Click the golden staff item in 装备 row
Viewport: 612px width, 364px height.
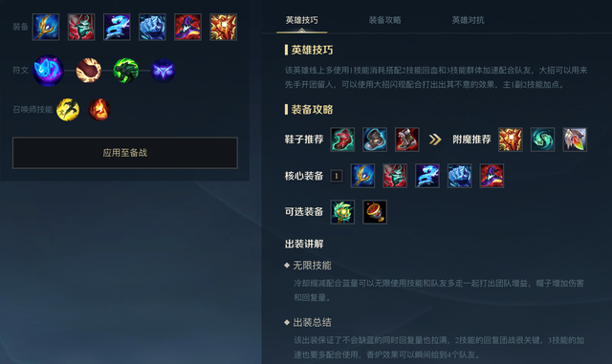tap(46, 27)
